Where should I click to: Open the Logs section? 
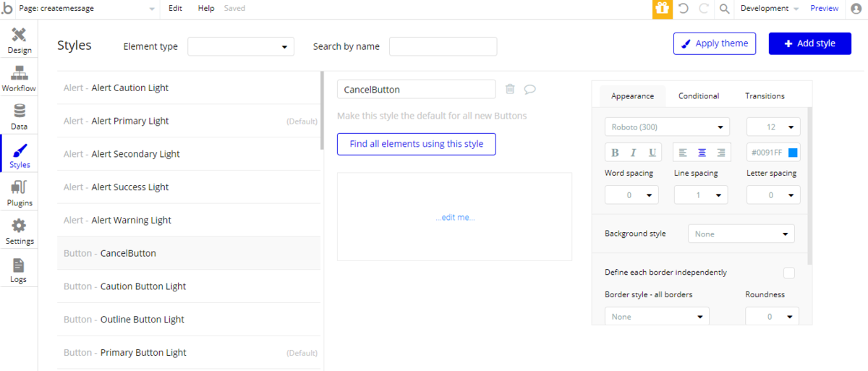(19, 270)
